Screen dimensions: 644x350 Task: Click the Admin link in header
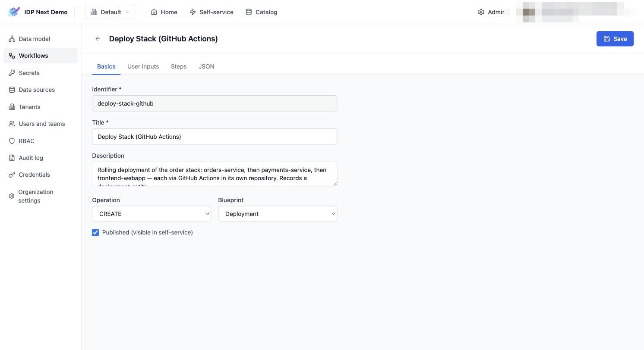491,12
